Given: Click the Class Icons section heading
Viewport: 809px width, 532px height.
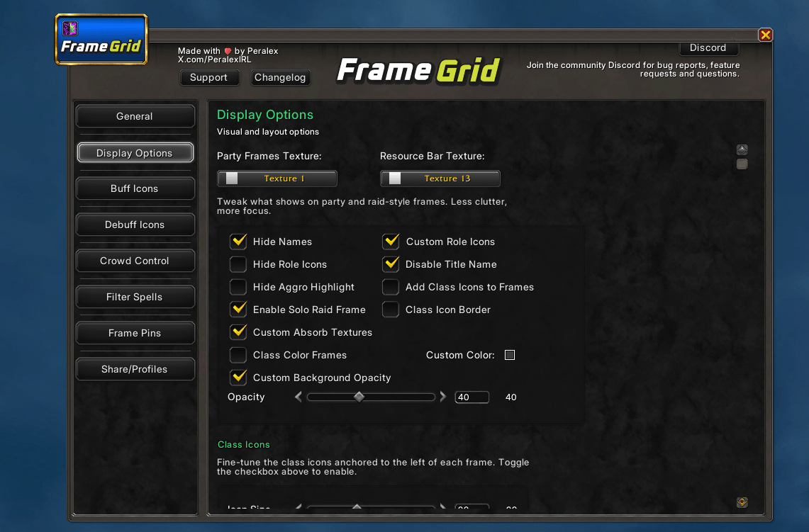Looking at the screenshot, I should pos(243,444).
